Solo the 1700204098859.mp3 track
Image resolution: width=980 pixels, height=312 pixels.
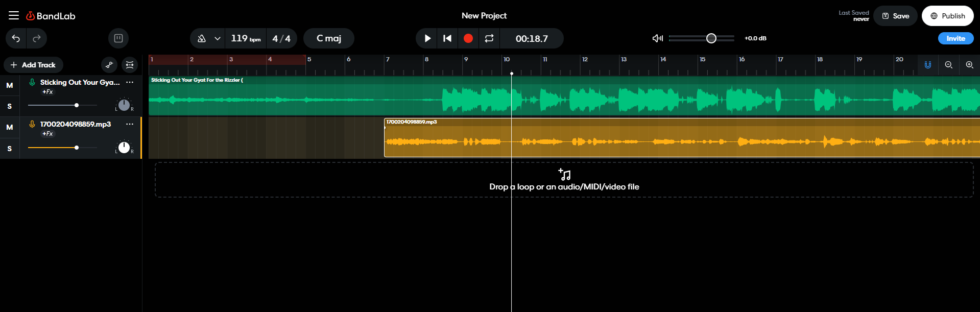(10, 149)
